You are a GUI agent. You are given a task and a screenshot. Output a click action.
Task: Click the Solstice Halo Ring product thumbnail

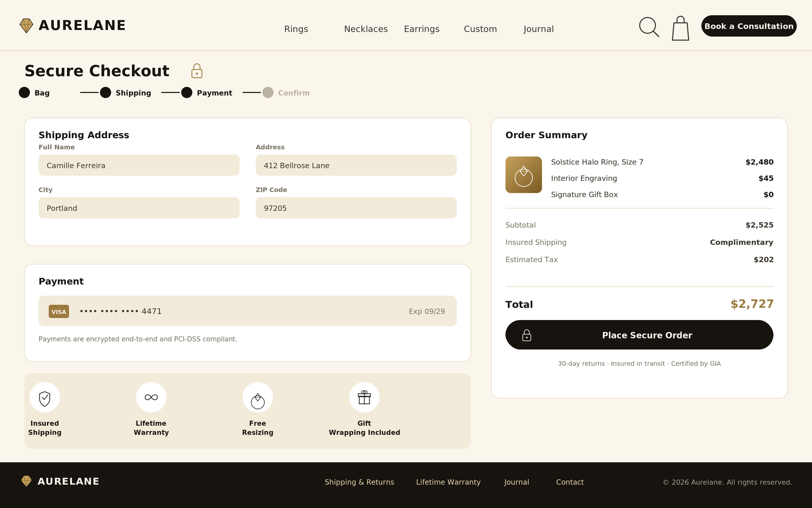tap(524, 175)
